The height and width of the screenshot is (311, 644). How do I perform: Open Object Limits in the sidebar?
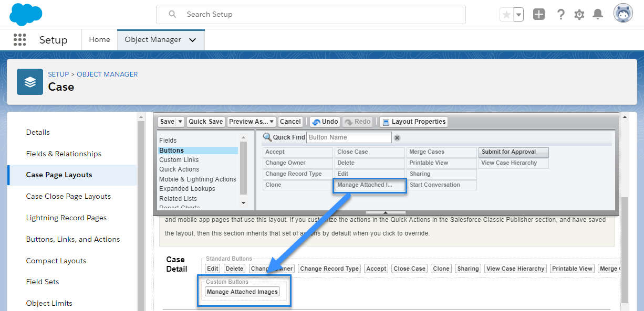click(49, 303)
